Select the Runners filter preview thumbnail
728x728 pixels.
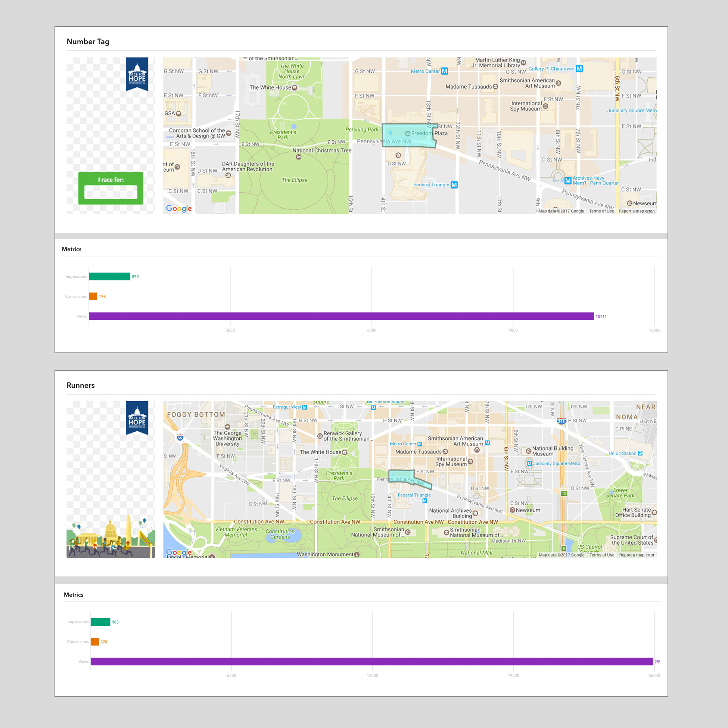click(111, 479)
